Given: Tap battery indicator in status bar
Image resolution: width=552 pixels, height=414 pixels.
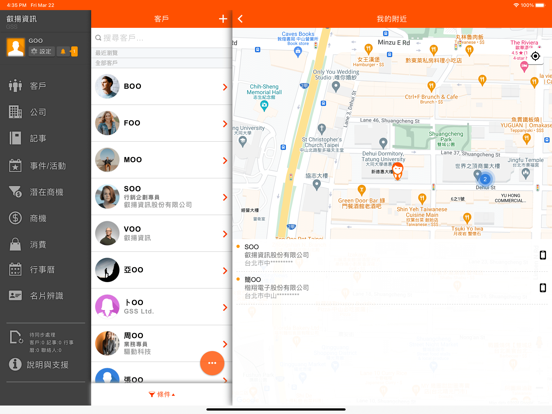Looking at the screenshot, I should click(540, 5).
